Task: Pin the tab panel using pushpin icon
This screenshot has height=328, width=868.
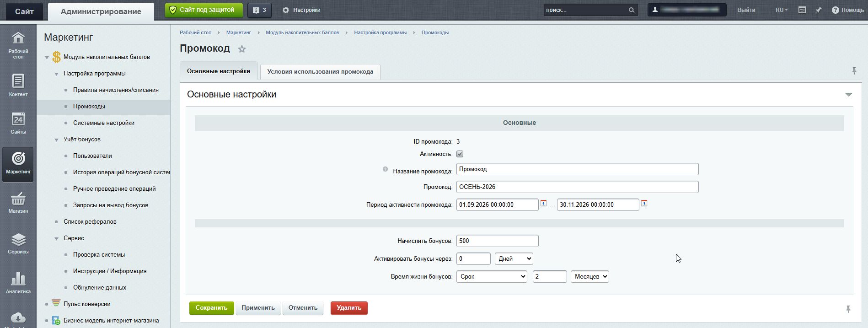Action: (x=854, y=71)
